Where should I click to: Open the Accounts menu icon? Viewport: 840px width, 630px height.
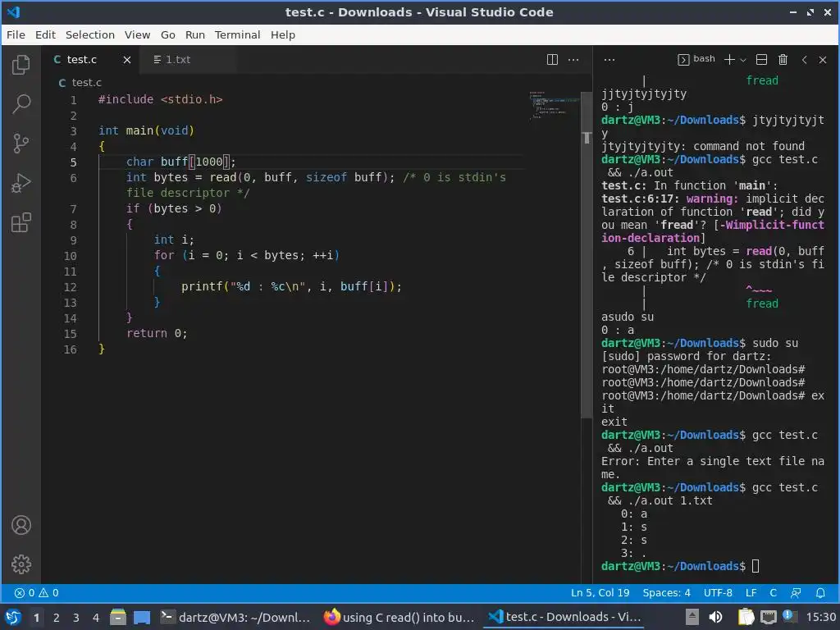pos(21,525)
